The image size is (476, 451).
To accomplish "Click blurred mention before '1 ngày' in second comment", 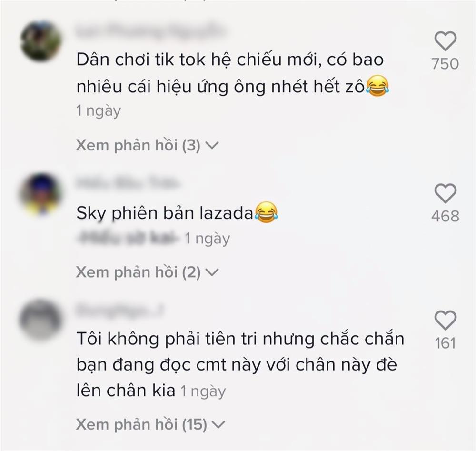I will pyautogui.click(x=129, y=238).
